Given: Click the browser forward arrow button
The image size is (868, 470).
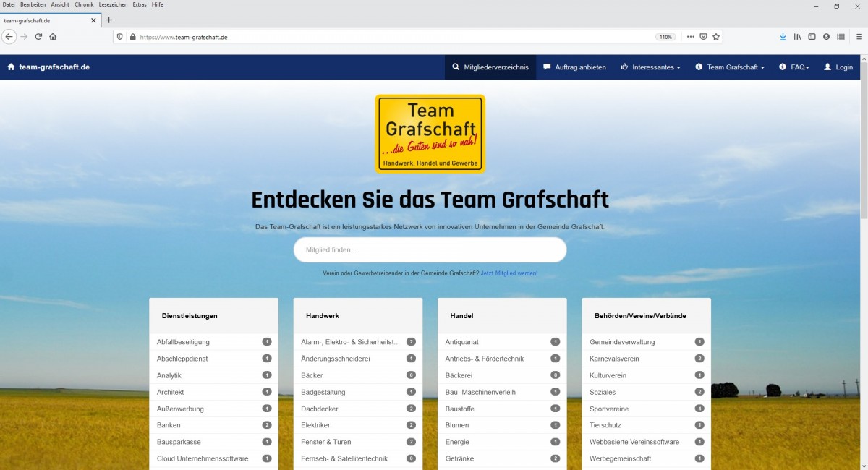Looking at the screenshot, I should point(24,37).
